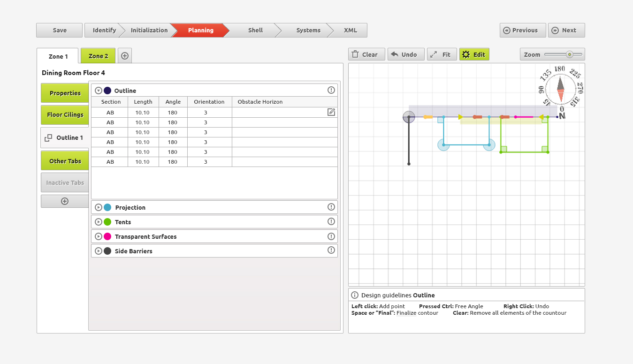Click the Side Barriers info icon
The height and width of the screenshot is (364, 633).
click(331, 250)
